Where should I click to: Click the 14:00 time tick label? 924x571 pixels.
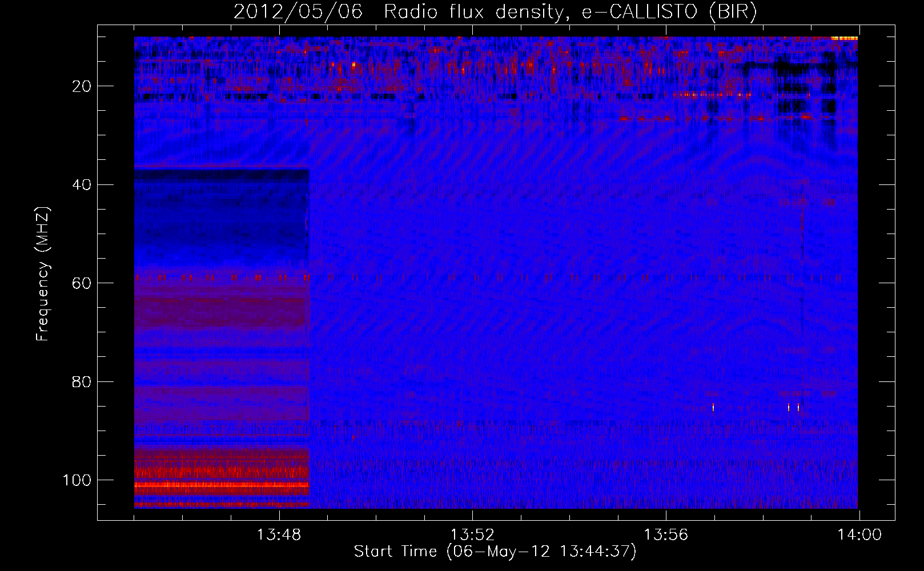(859, 535)
